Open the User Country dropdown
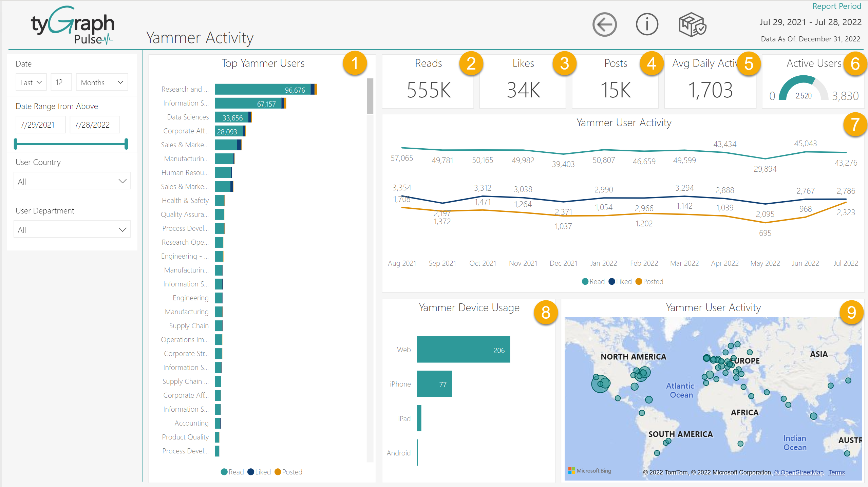This screenshot has height=487, width=868. [x=72, y=181]
